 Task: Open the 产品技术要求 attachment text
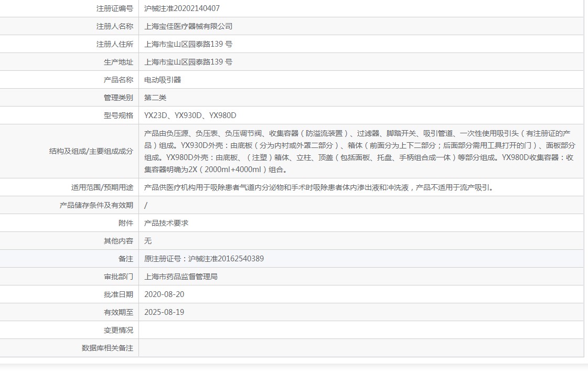166,223
